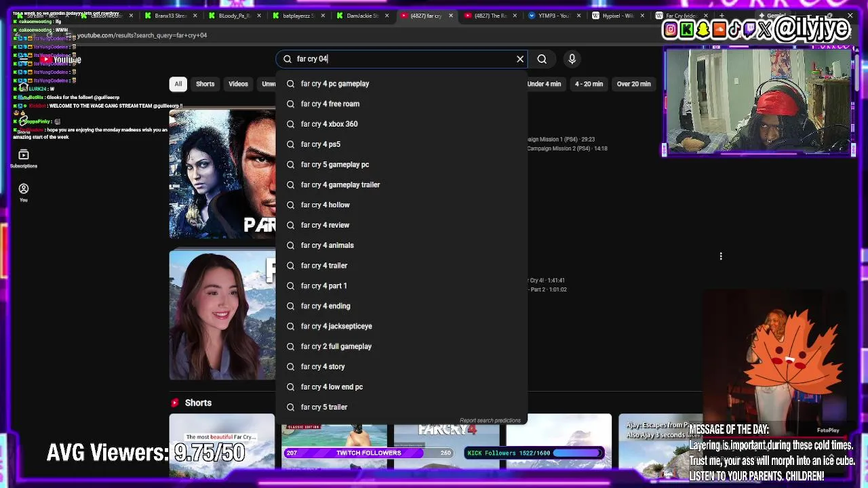
Task: Filter results by Over 20 min
Action: [633, 84]
